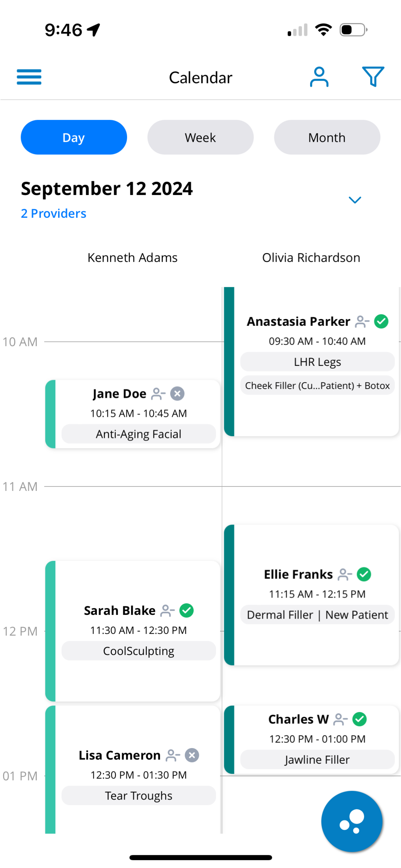Screen dimensions: 401x868
Task: Open the CoolSculpting service tag
Action: [x=138, y=651]
